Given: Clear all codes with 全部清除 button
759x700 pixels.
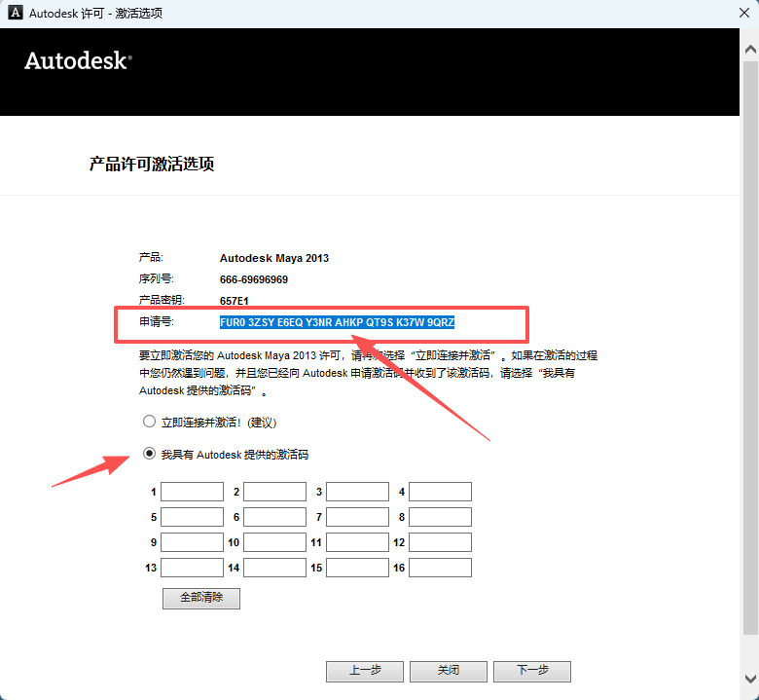Looking at the screenshot, I should click(x=201, y=599).
